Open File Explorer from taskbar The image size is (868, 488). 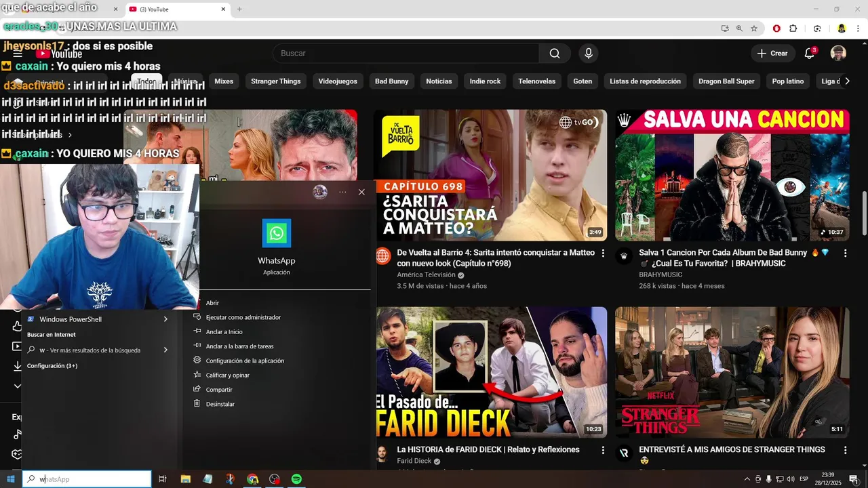pos(185,479)
